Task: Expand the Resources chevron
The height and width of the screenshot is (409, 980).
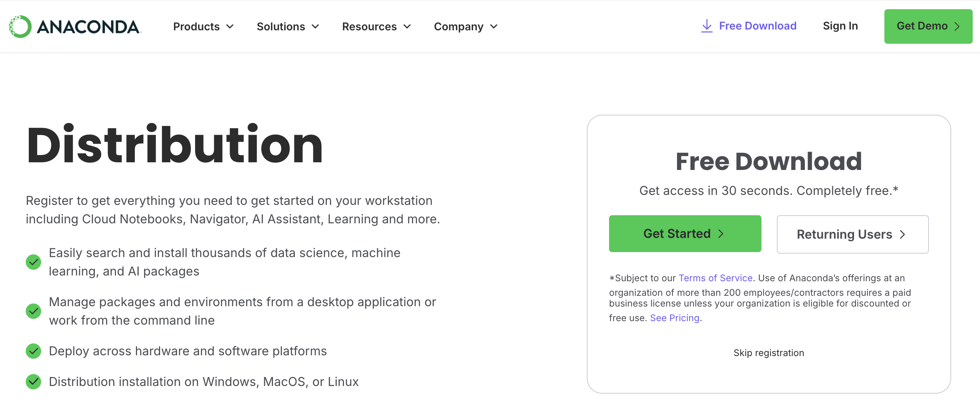Action: point(407,26)
